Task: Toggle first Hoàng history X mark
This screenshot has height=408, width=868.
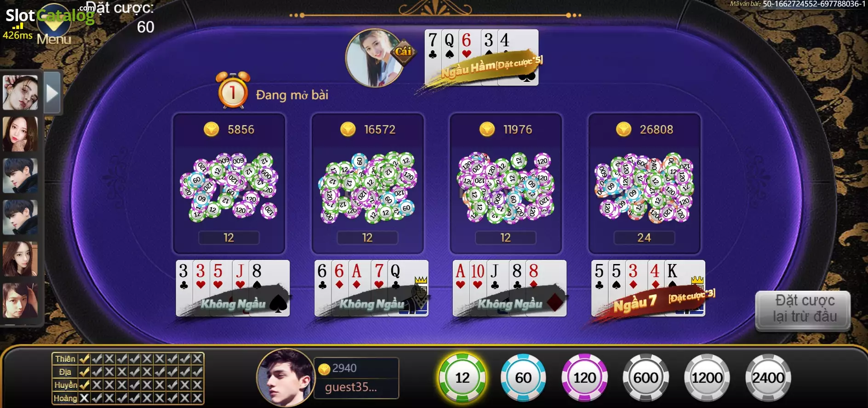Action: point(84,398)
